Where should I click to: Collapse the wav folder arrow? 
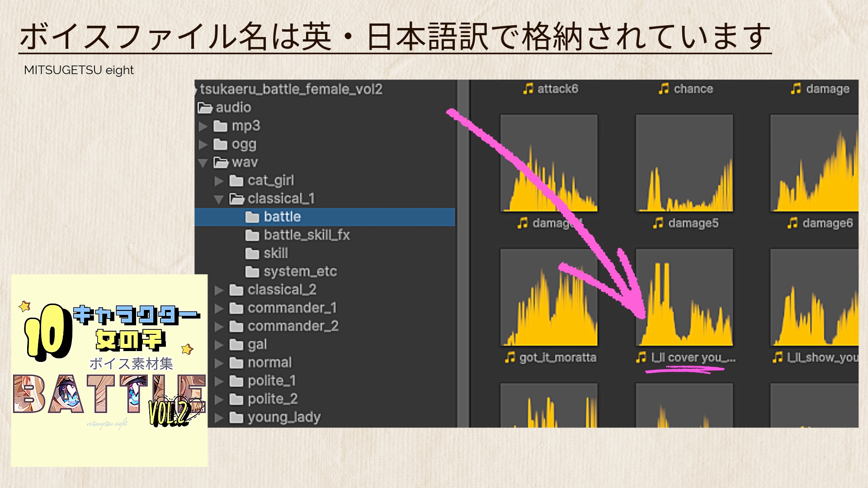203,163
